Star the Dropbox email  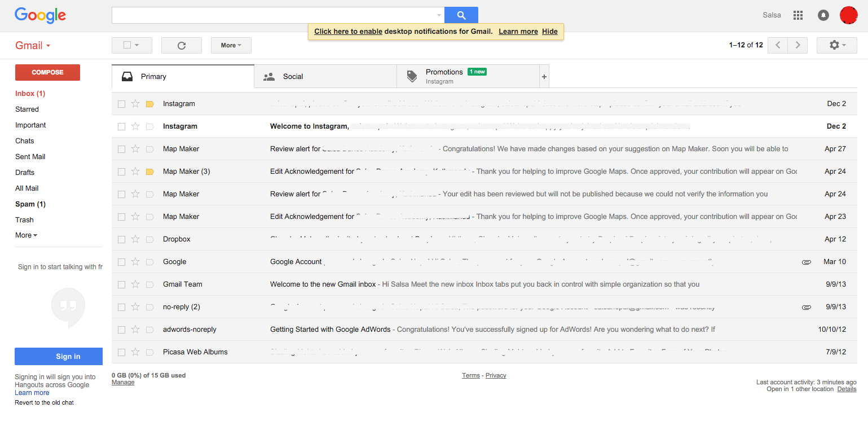click(x=135, y=239)
